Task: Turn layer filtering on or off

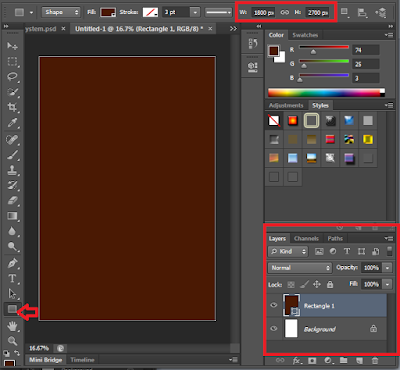Action: 389,251
